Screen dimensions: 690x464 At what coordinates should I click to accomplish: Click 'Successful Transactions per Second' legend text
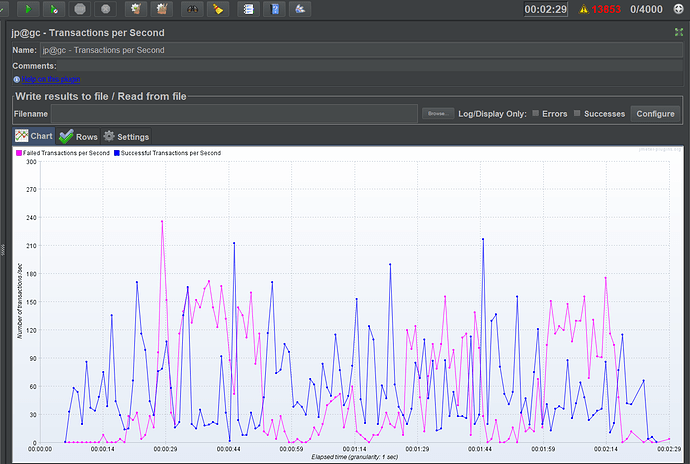coord(171,153)
